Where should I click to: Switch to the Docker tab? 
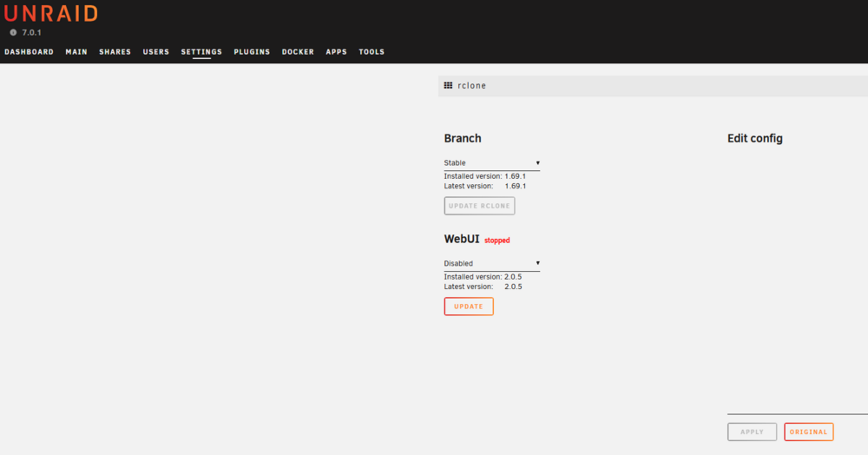point(298,52)
